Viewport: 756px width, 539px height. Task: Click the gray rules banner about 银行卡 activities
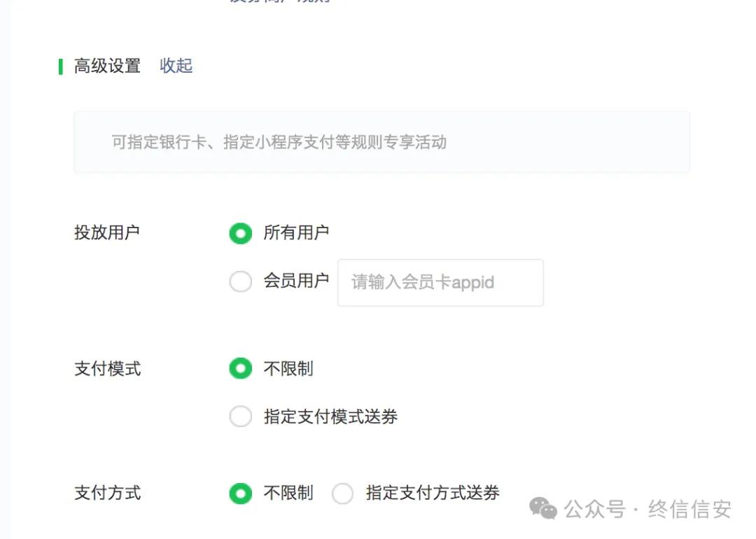pos(381,142)
